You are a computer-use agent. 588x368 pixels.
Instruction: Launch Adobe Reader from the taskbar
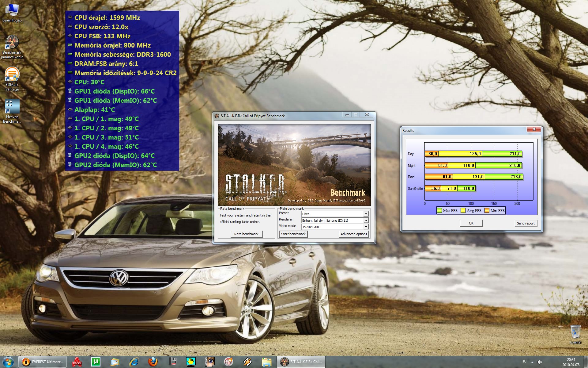pos(77,362)
